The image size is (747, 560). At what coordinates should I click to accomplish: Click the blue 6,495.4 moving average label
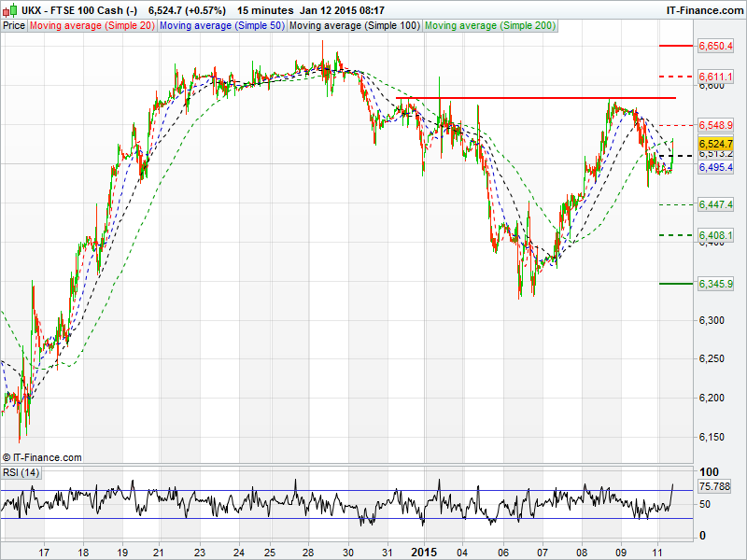point(715,167)
